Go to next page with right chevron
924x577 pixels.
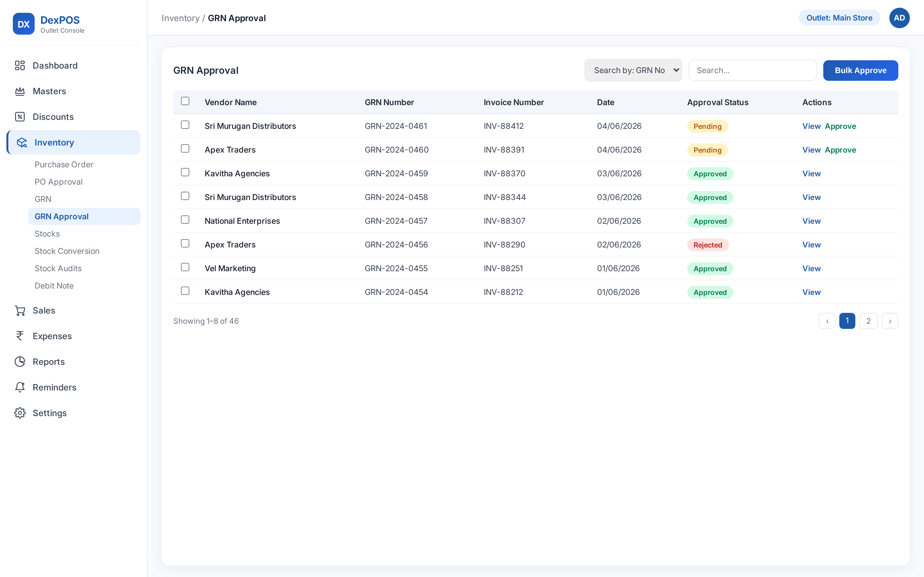pos(890,321)
